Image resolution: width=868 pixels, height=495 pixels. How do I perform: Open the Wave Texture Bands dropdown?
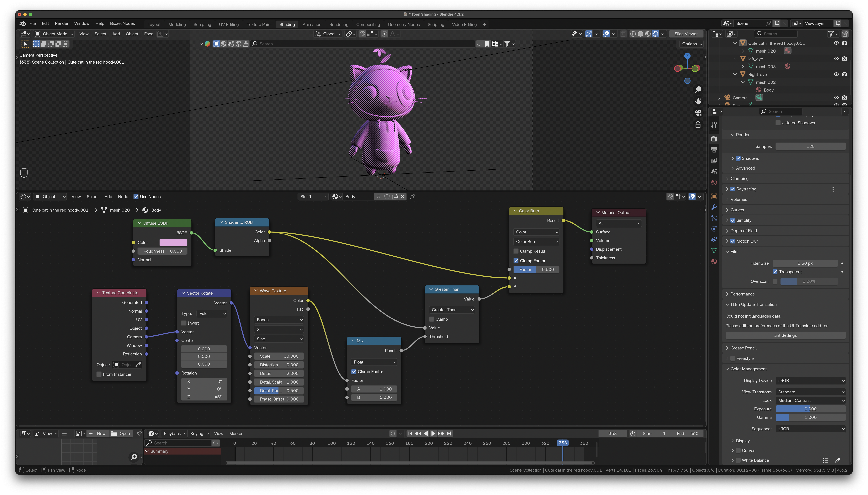(x=279, y=320)
